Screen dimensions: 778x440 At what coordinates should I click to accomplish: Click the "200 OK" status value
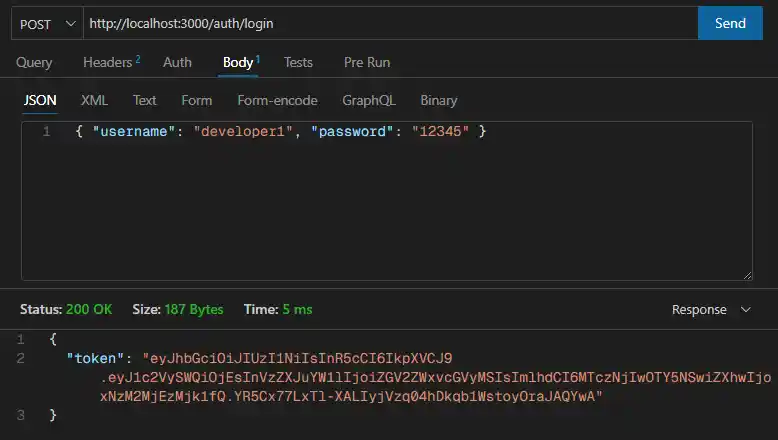pyautogui.click(x=89, y=310)
